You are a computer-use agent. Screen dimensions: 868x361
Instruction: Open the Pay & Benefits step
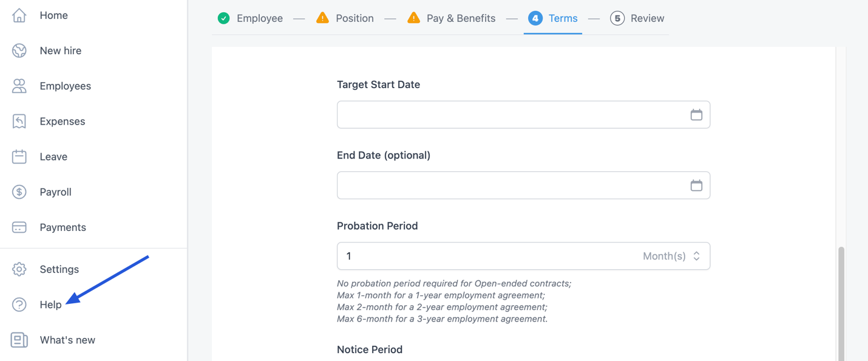tap(452, 18)
